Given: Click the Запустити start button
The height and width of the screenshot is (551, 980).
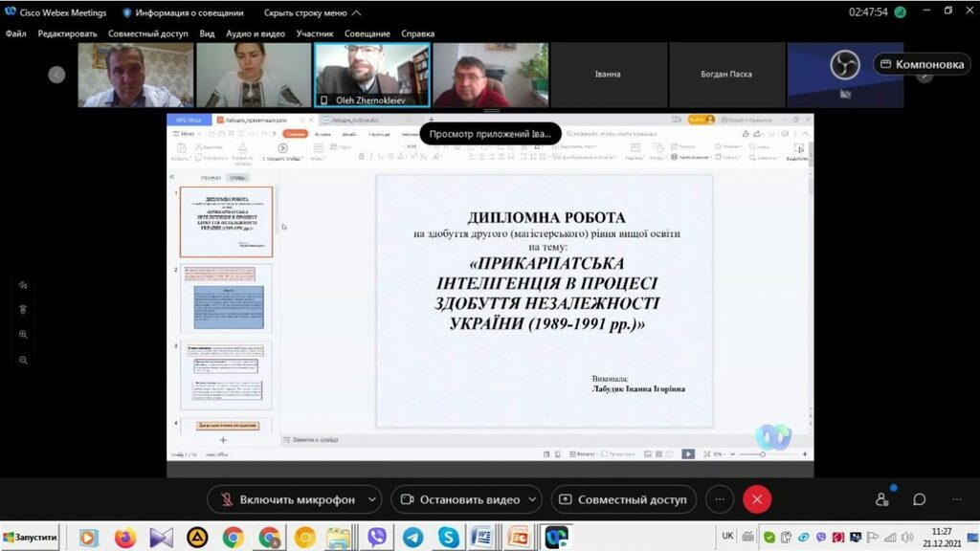Looking at the screenshot, I should (x=31, y=538).
